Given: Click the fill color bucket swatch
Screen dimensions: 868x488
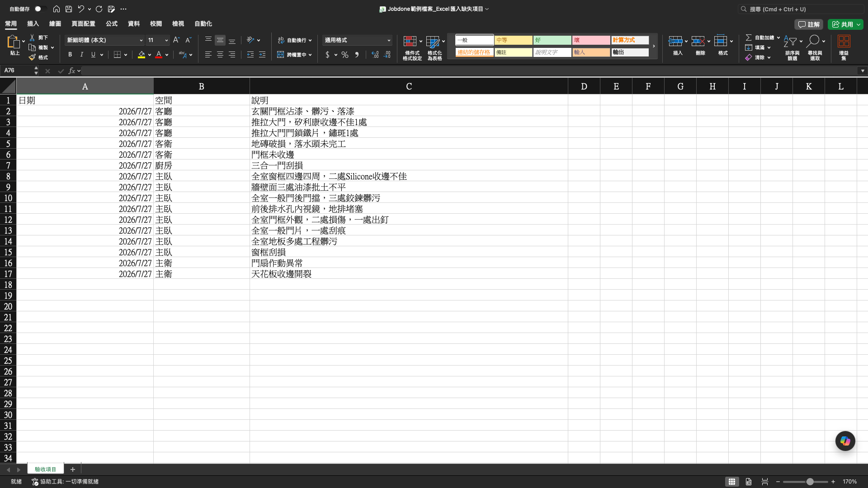Looking at the screenshot, I should pos(142,55).
